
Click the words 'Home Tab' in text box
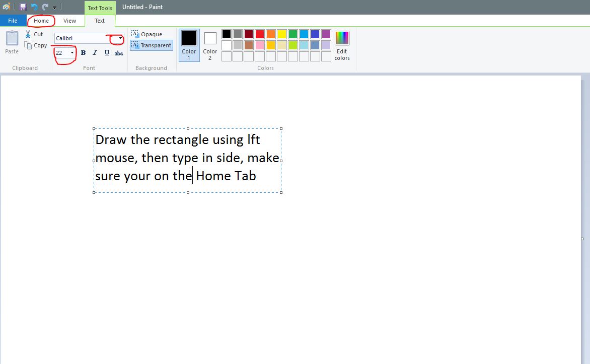tap(226, 176)
